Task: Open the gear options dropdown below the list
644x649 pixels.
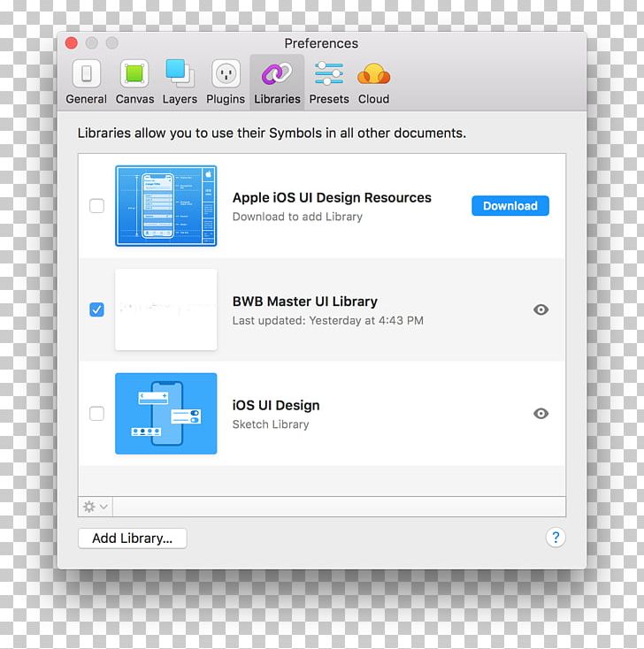Action: coord(96,507)
